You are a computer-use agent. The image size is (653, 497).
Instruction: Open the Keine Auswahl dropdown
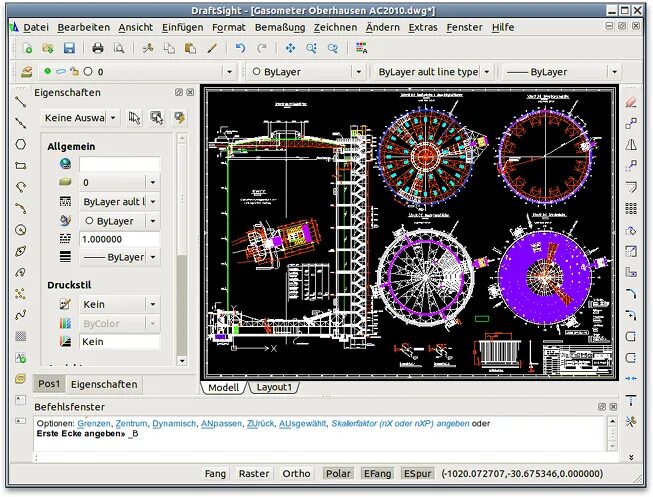coord(113,118)
